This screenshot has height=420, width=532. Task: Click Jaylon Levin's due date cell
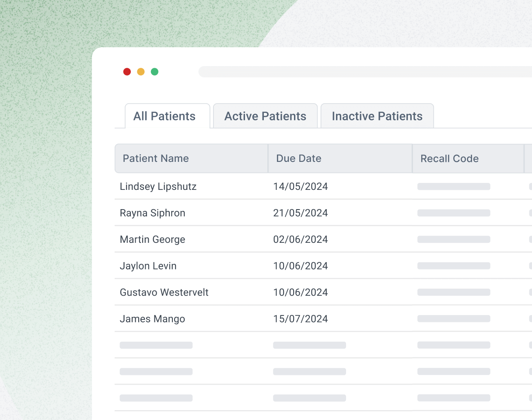click(x=301, y=266)
